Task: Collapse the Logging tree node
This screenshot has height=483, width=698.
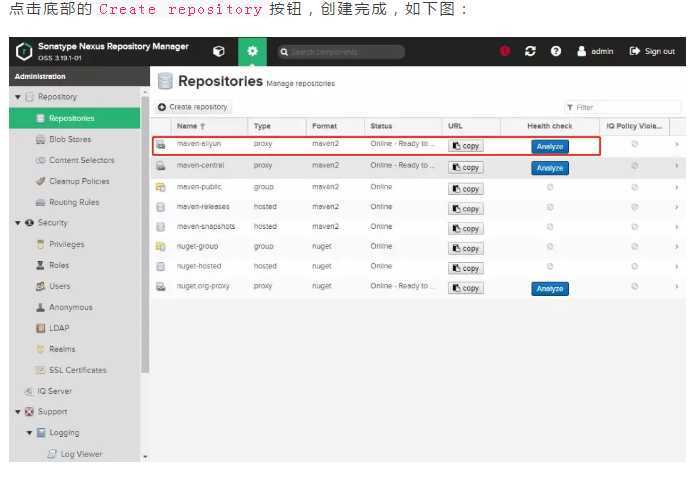Action: [x=29, y=433]
